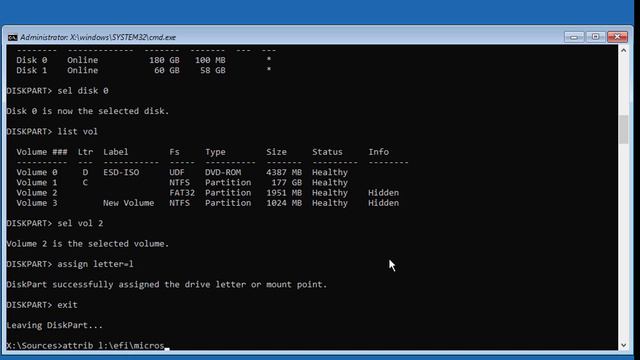Click the 'Volume ###' column header
The width and height of the screenshot is (640, 360).
[42, 152]
